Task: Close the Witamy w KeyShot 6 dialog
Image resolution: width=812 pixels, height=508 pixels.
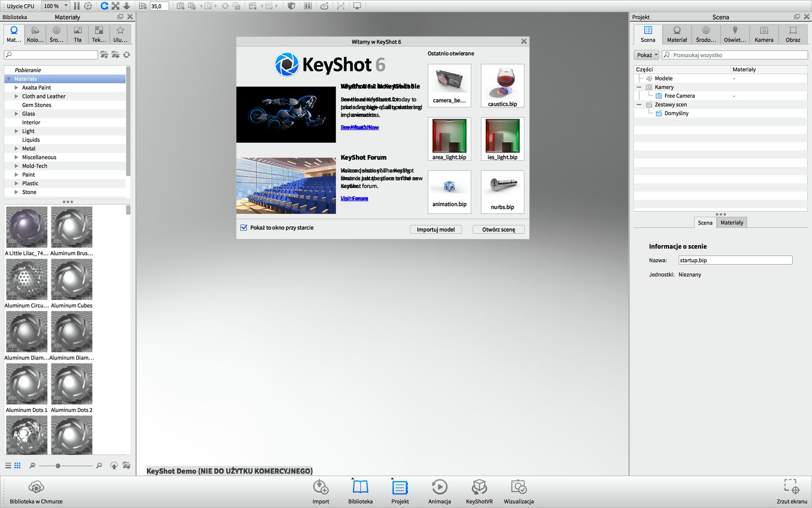Action: pyautogui.click(x=524, y=42)
